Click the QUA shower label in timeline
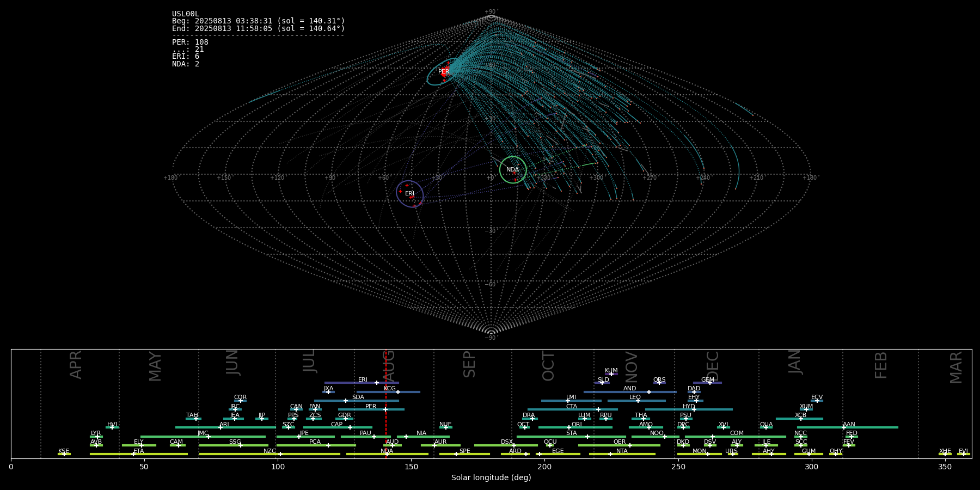 point(766,425)
